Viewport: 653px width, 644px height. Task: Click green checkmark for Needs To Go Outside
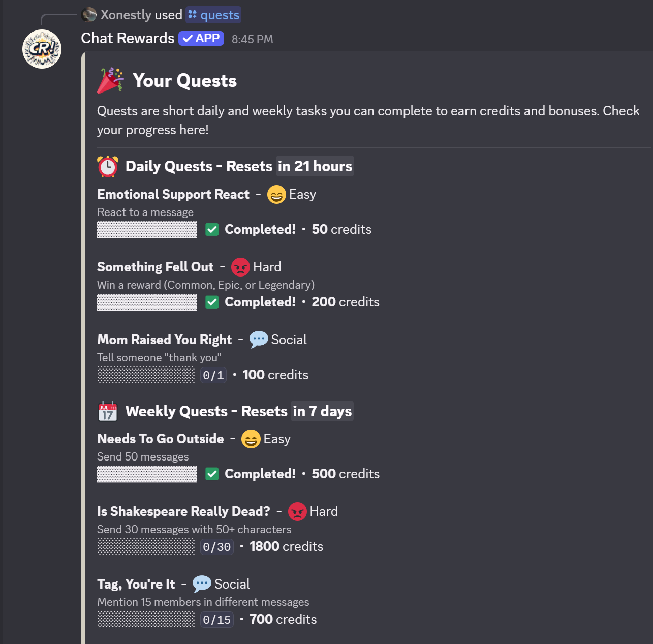(x=212, y=474)
